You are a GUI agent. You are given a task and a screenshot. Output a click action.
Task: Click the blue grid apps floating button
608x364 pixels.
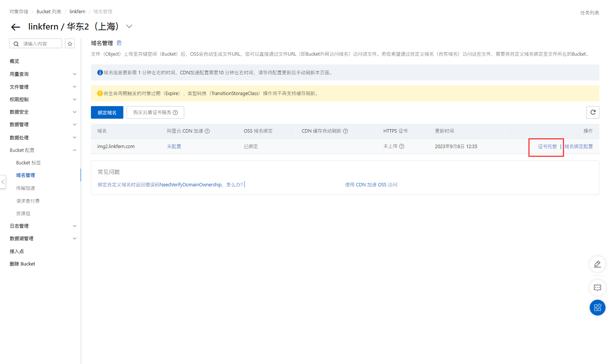click(x=597, y=308)
